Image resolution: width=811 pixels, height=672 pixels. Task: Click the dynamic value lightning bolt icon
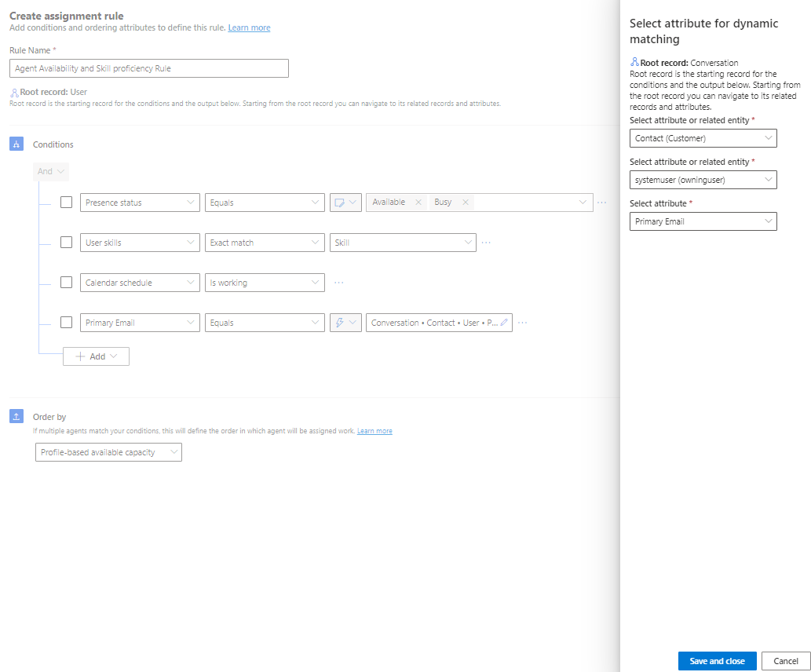point(340,322)
